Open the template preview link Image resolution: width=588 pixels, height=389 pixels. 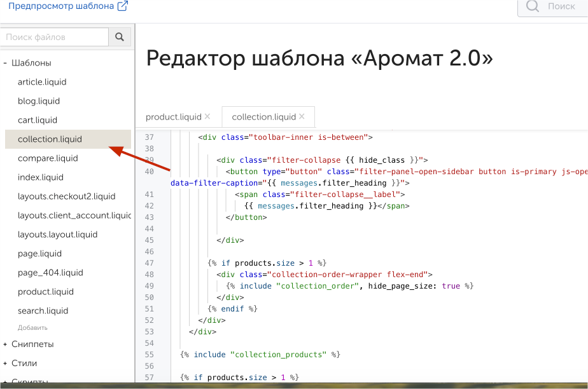click(67, 6)
